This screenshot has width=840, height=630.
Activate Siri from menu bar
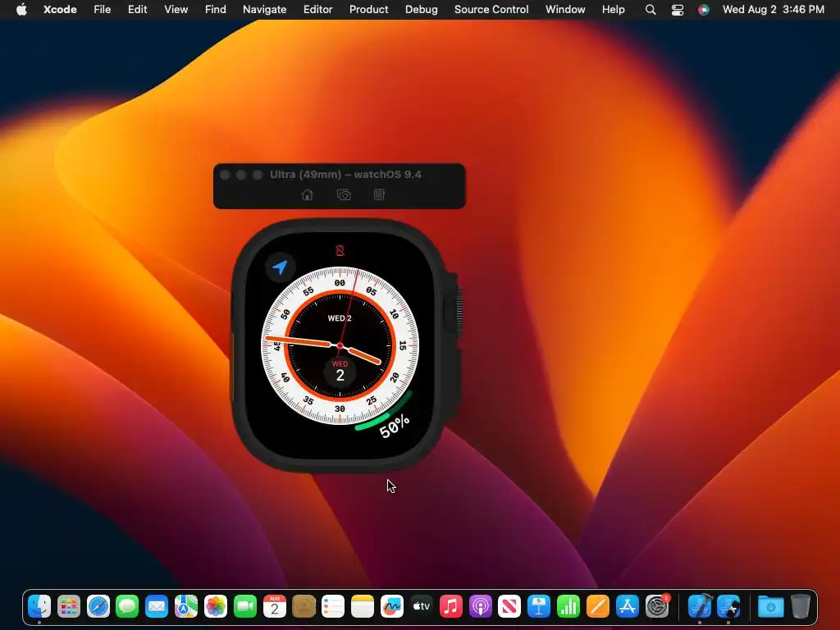[703, 10]
